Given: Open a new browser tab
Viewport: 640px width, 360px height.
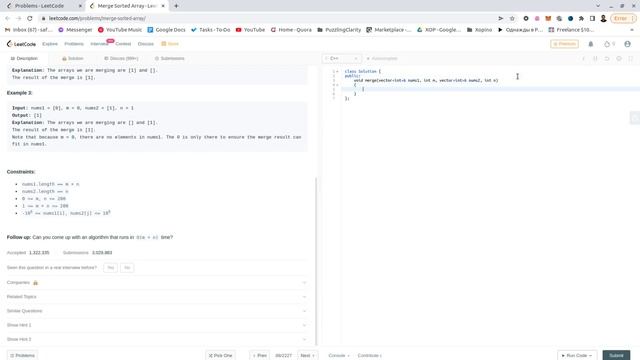Looking at the screenshot, I should click(x=176, y=6).
